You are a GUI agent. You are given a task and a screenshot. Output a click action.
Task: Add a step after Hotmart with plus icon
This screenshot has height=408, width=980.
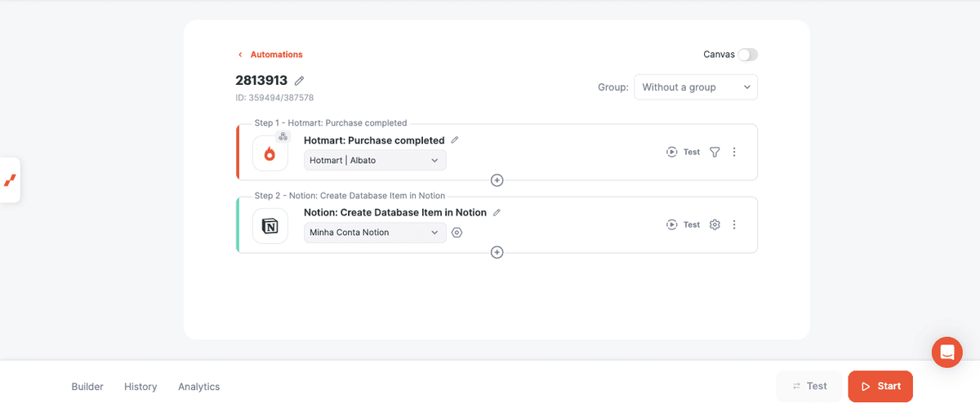pos(497,180)
